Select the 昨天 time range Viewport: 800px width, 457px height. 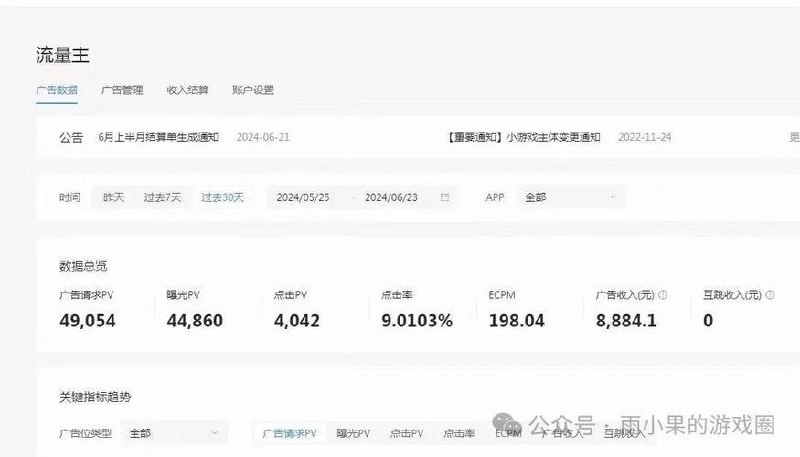pos(113,197)
